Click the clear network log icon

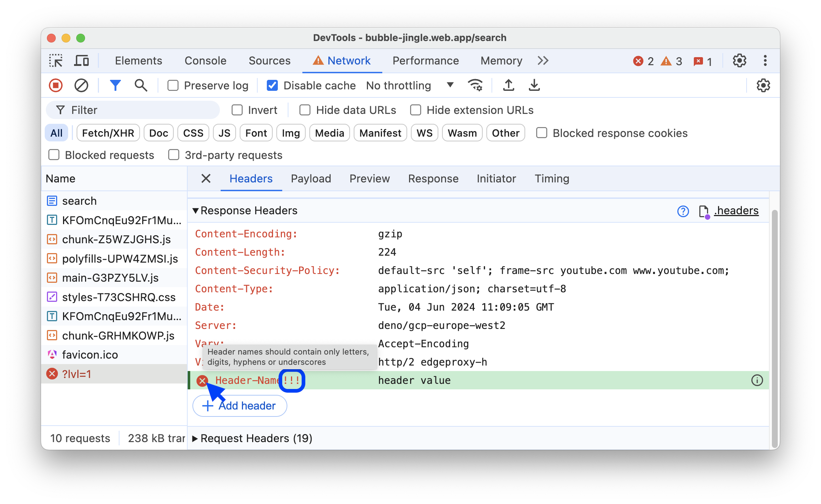(81, 86)
